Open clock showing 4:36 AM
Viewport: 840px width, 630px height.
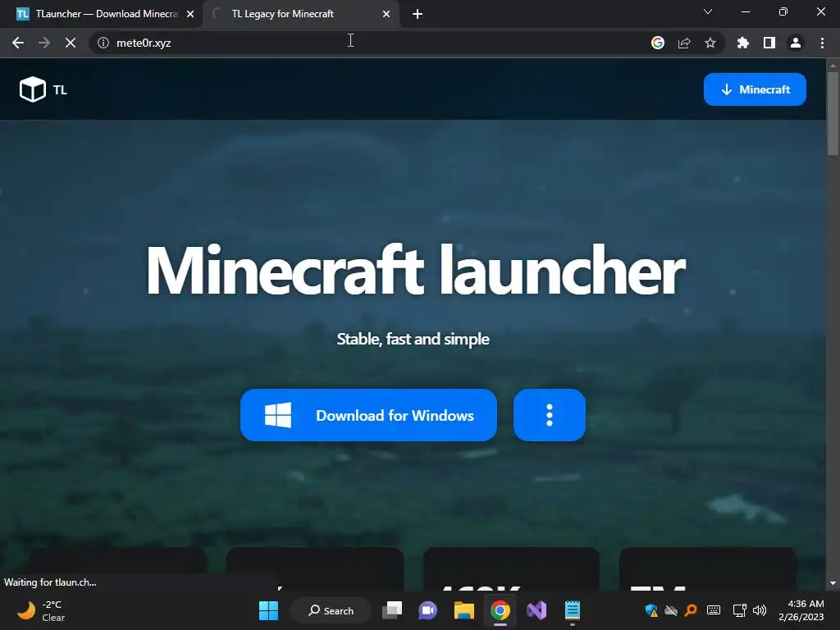[x=801, y=610]
